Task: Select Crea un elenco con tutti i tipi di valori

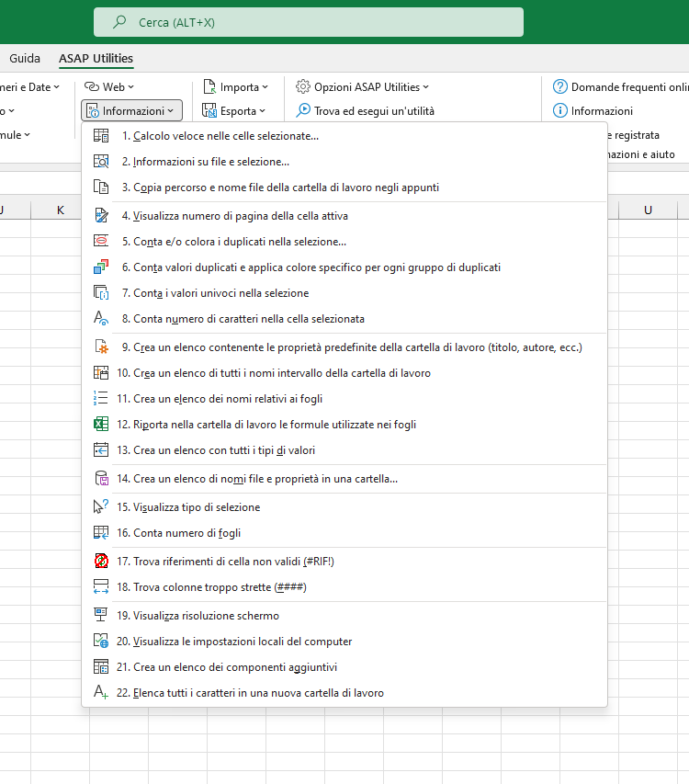Action: (344, 450)
